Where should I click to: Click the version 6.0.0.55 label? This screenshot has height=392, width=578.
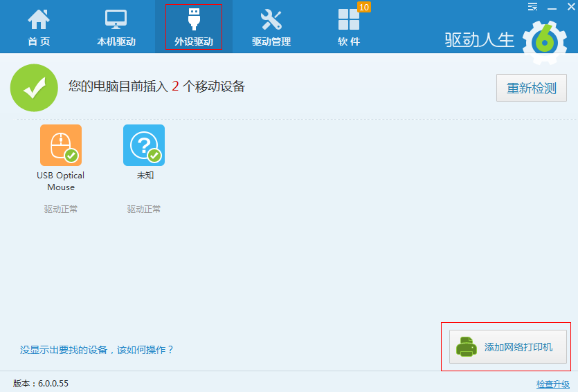tap(41, 384)
